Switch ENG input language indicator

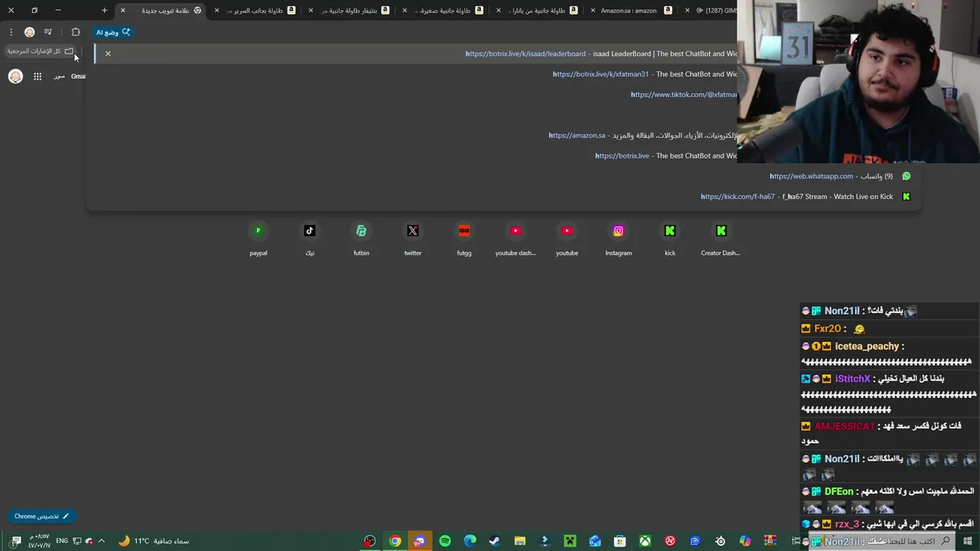click(62, 541)
